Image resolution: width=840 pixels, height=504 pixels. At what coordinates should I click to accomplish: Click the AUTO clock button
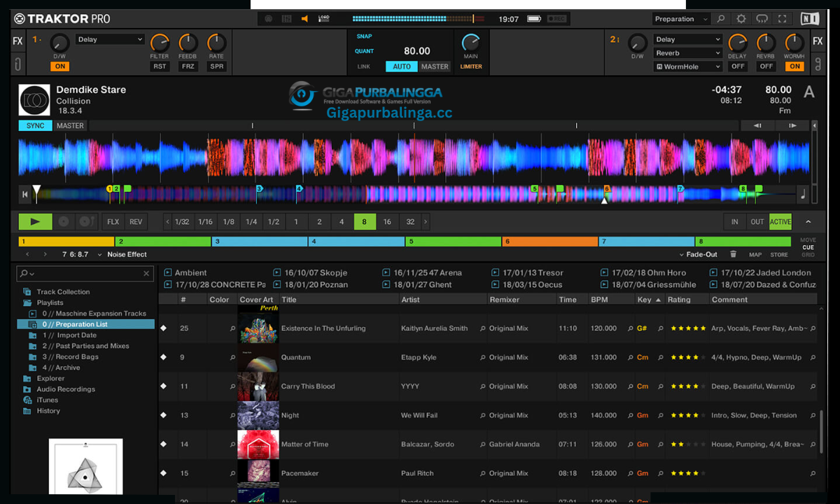(x=402, y=66)
